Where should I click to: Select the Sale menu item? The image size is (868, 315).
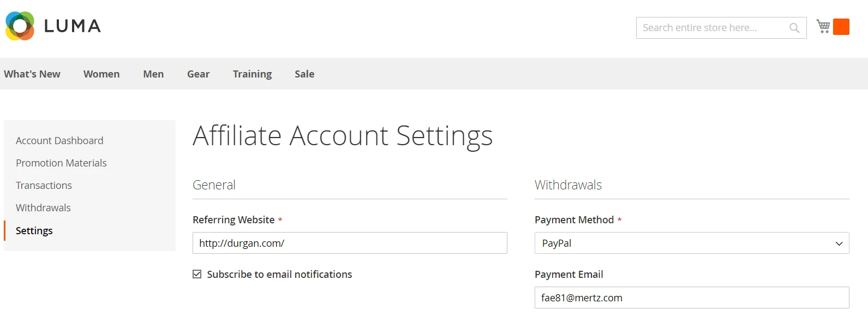tap(304, 74)
